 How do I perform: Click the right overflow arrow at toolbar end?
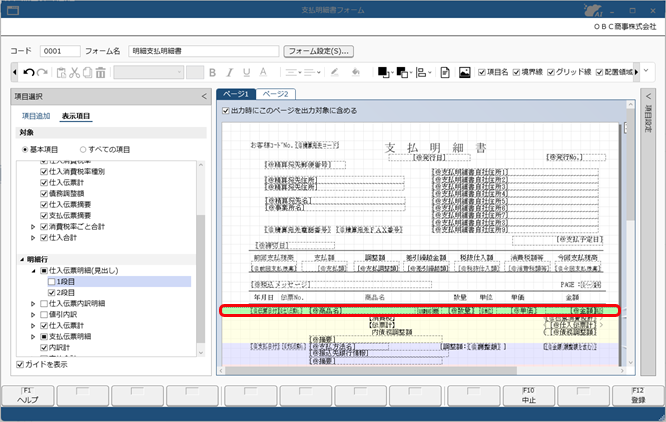coord(636,72)
